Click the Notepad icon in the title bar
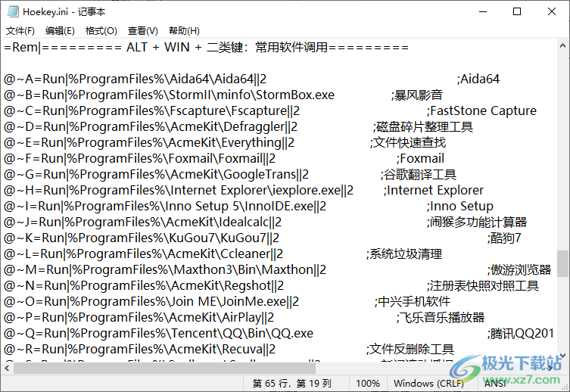This screenshot has height=392, width=570. pyautogui.click(x=13, y=11)
